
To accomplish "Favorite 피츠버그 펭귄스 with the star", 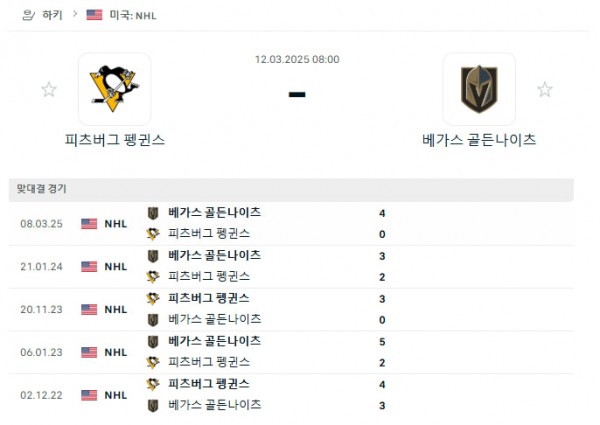I will tap(49, 90).
